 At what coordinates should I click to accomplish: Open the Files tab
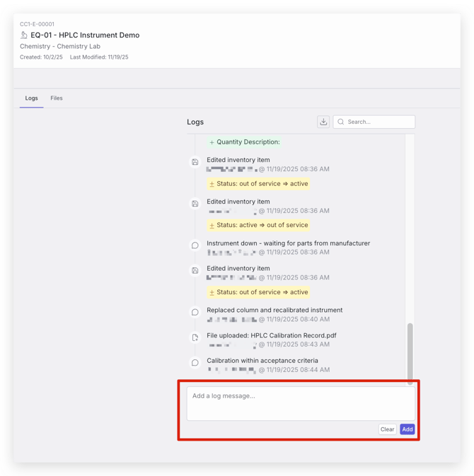click(x=57, y=98)
